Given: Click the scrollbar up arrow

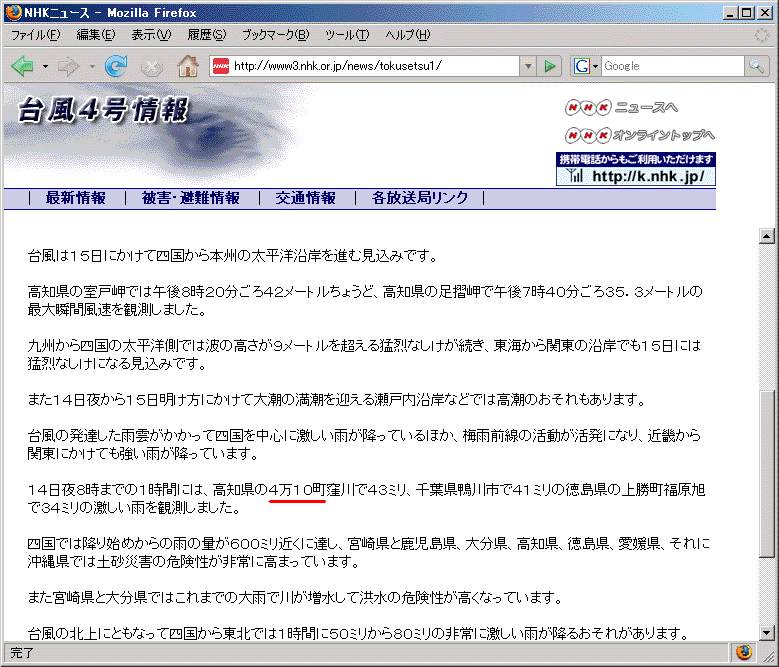Looking at the screenshot, I should click(x=767, y=236).
